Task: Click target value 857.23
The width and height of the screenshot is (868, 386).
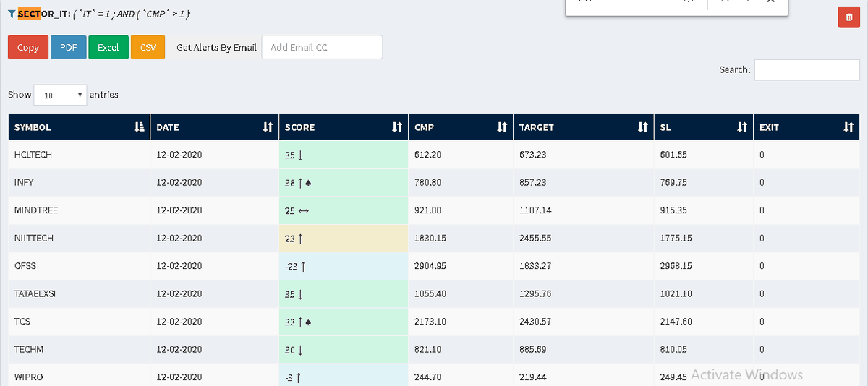Action: tap(533, 183)
